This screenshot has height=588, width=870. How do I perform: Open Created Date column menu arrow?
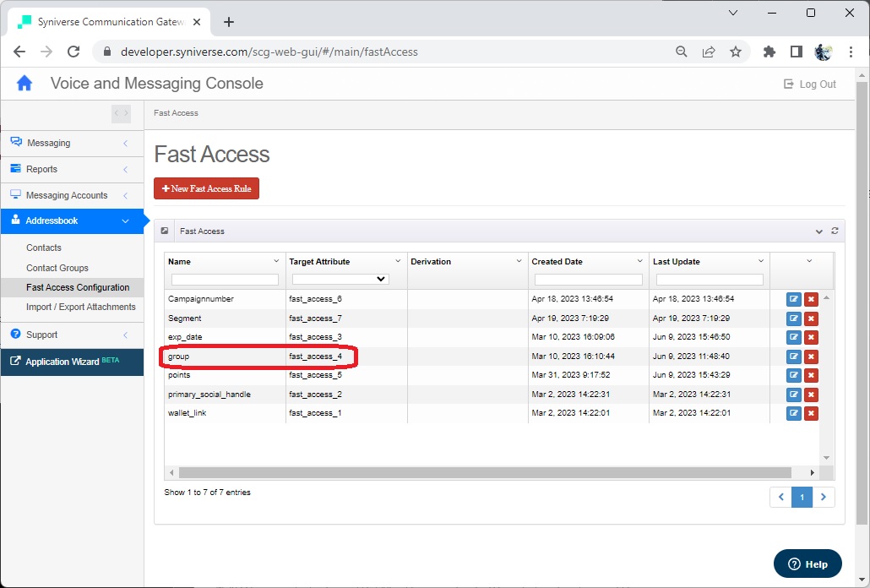(x=639, y=261)
